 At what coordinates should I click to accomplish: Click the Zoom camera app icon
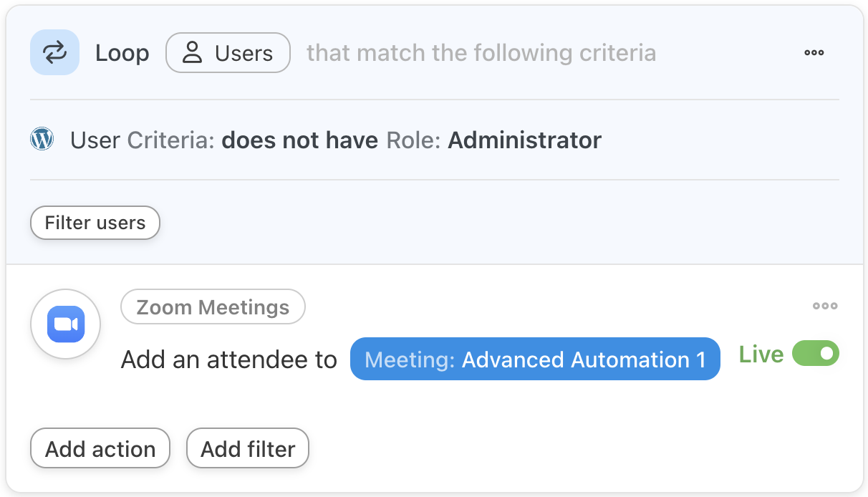click(x=66, y=324)
